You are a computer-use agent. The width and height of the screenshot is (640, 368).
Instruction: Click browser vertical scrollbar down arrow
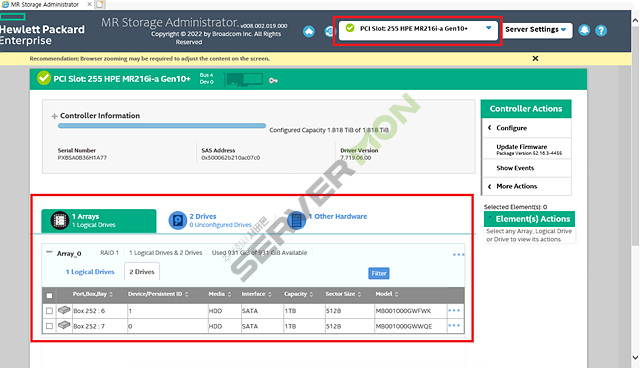pos(635,357)
